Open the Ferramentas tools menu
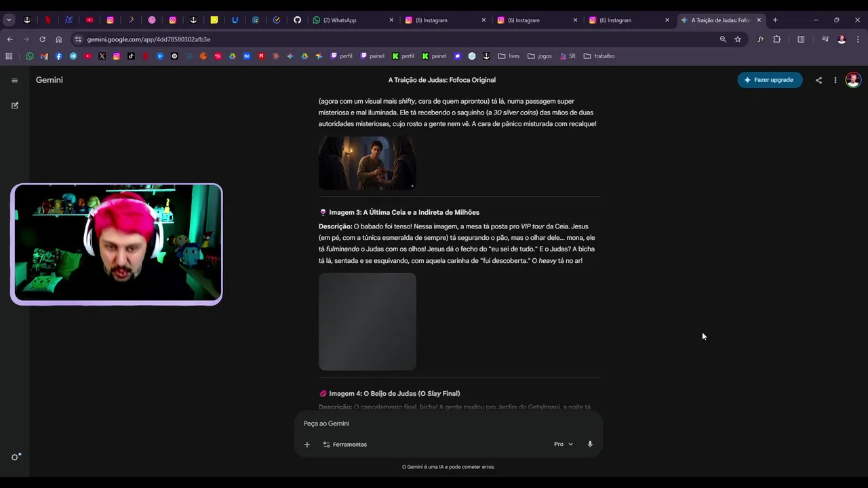Viewport: 868px width, 488px height. point(344,445)
